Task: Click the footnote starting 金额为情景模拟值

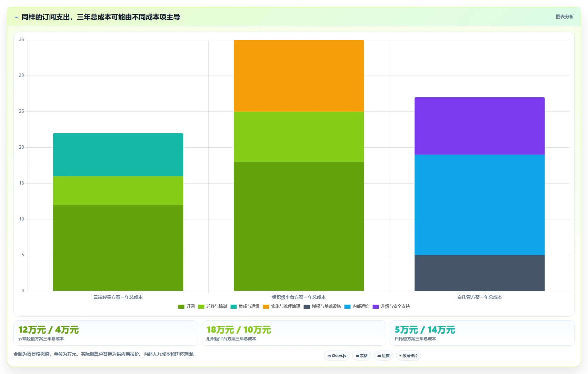Action: pos(105,354)
